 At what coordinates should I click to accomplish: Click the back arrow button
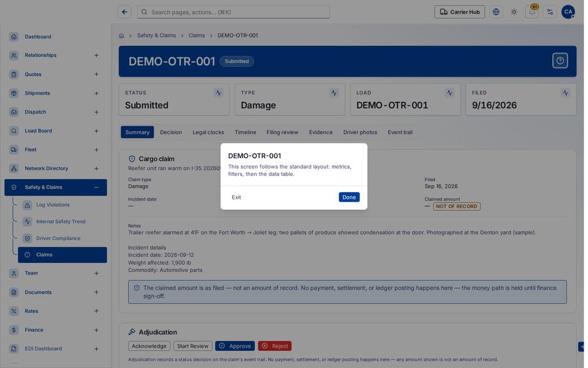coord(124,12)
